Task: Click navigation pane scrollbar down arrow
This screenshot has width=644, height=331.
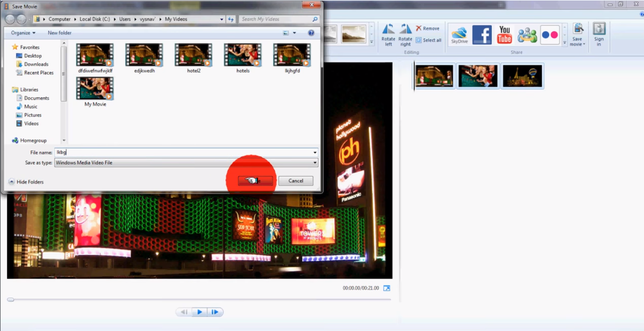Action: [64, 141]
